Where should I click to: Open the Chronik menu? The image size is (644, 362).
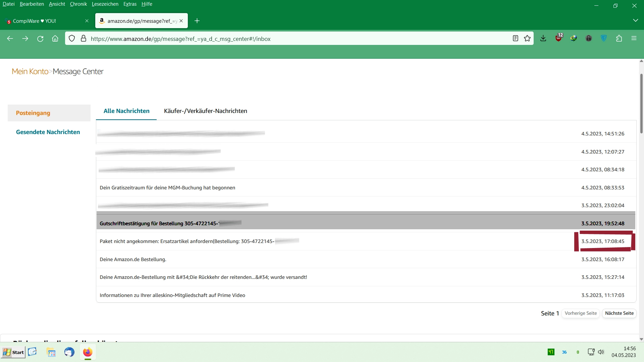78,4
